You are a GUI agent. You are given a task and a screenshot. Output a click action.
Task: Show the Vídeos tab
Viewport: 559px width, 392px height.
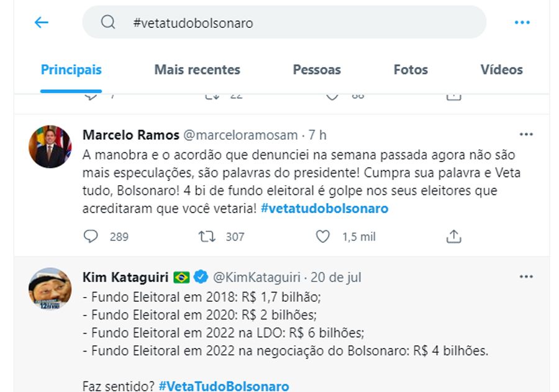tap(501, 70)
